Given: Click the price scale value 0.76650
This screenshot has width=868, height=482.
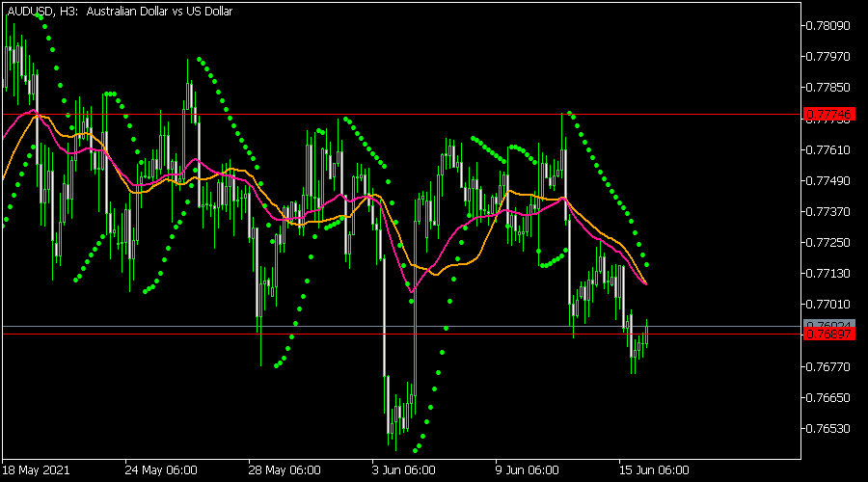Looking at the screenshot, I should coord(827,398).
